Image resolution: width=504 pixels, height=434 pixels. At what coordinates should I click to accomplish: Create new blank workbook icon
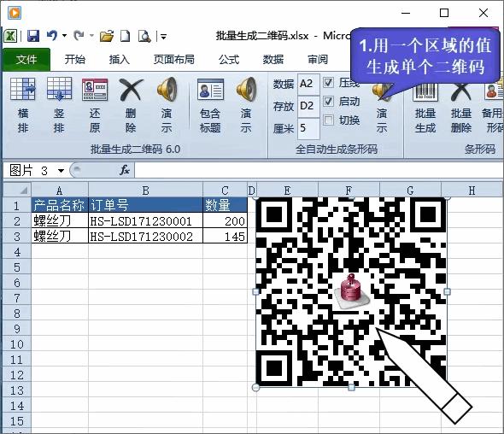(x=126, y=36)
